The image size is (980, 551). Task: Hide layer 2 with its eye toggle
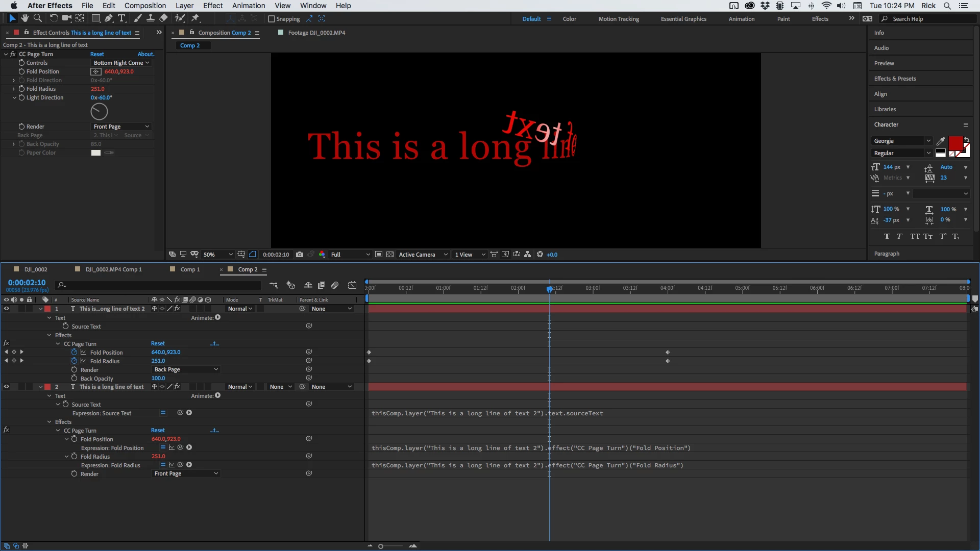click(7, 387)
